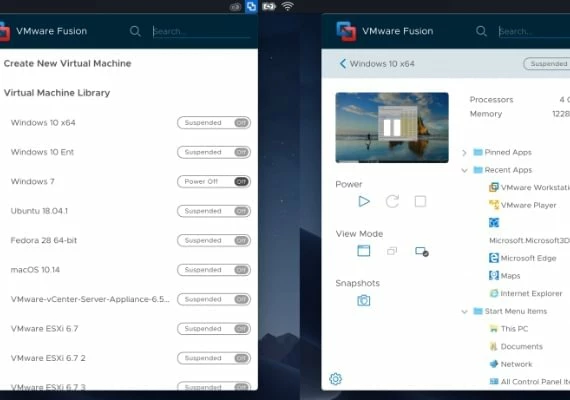Screen dimensions: 570x400
Task: Collapse the Start Menu Items folder
Action: coord(464,312)
